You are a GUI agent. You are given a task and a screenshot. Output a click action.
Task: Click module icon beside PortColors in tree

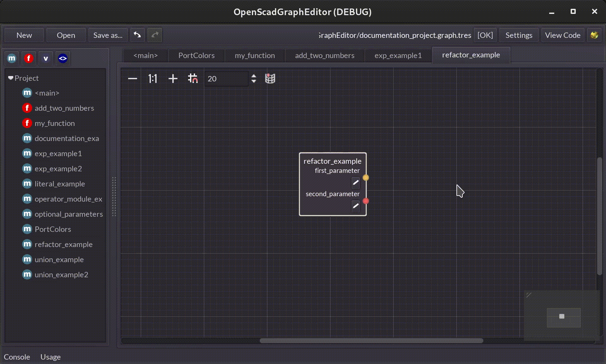tap(27, 229)
